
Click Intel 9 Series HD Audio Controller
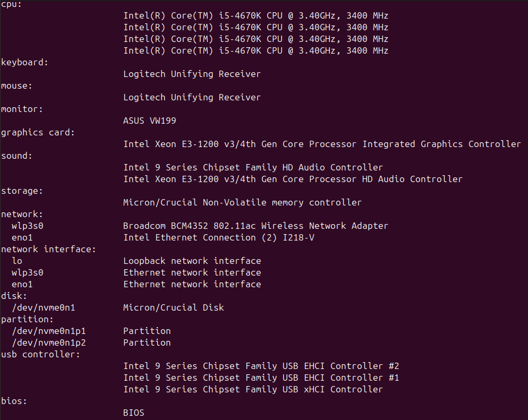point(253,168)
